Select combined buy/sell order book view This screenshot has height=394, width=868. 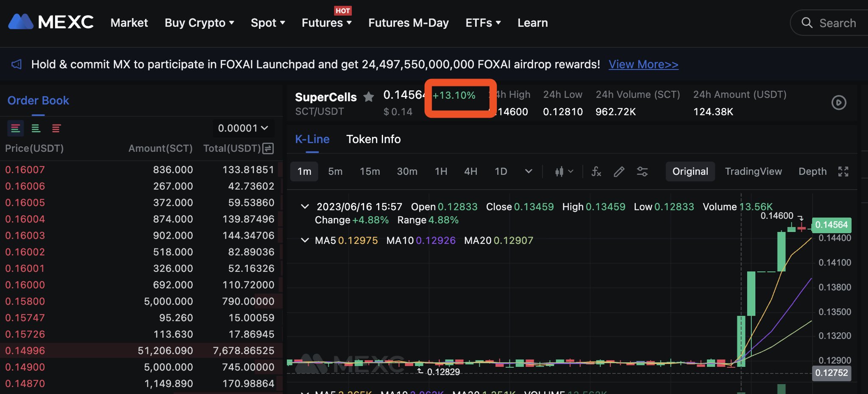16,128
